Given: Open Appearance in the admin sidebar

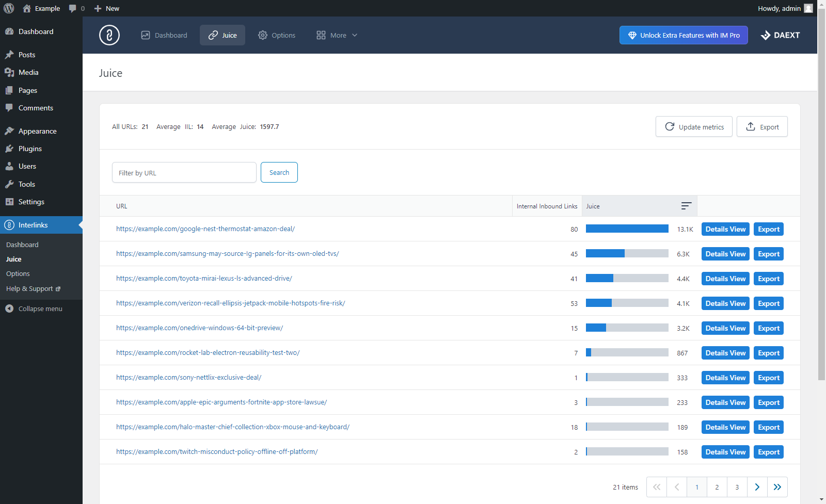Looking at the screenshot, I should [x=41, y=131].
